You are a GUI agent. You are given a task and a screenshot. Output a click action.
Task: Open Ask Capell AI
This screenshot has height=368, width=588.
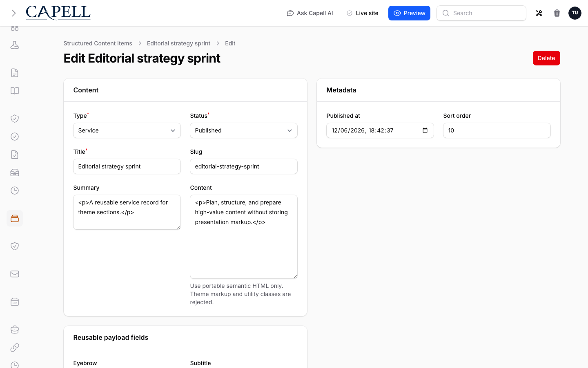[x=310, y=13]
